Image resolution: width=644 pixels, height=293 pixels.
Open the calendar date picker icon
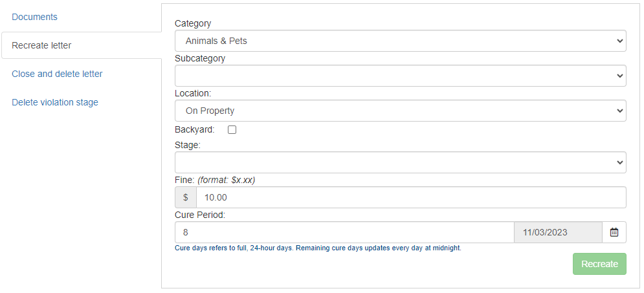(x=614, y=232)
